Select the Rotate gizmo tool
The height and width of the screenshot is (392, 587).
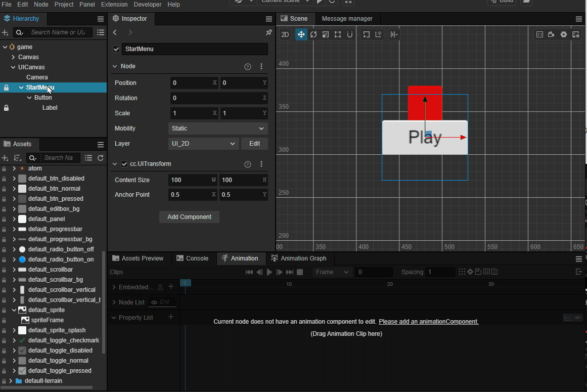click(313, 34)
